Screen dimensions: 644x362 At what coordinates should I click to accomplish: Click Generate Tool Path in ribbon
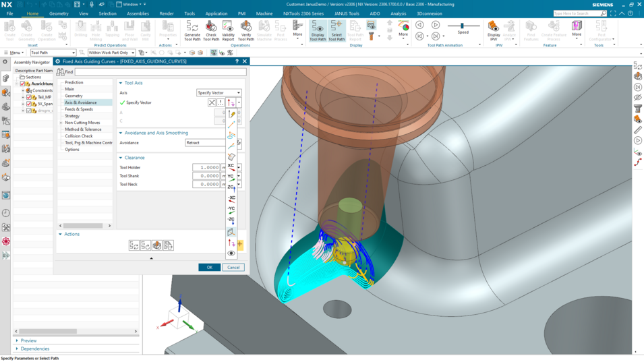point(192,31)
